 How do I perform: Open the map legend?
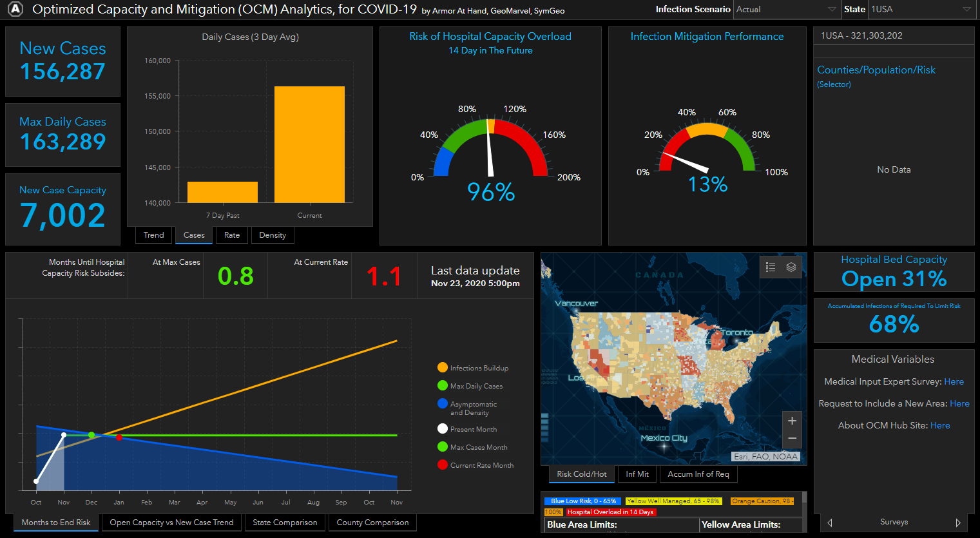pos(770,267)
